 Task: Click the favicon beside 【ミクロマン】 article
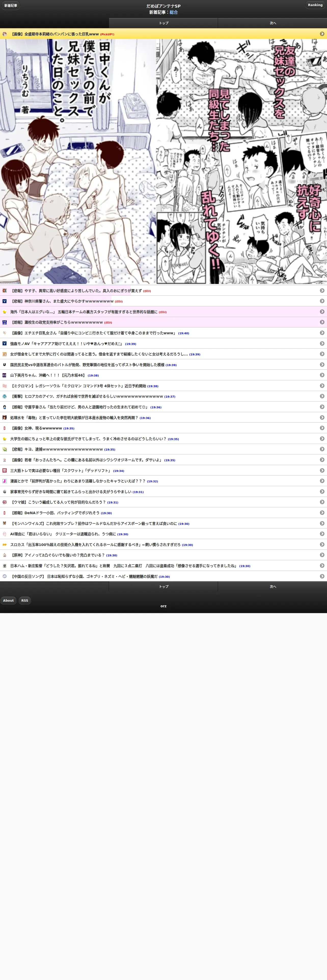pos(5,386)
